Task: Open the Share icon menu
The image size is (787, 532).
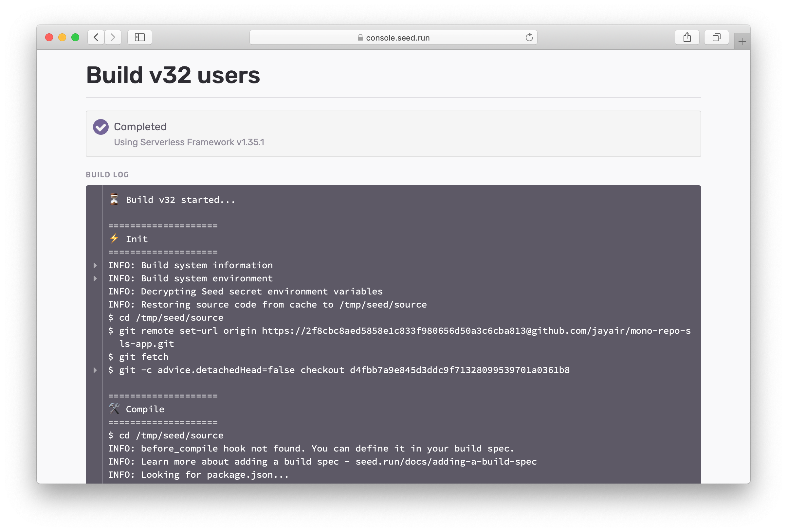Action: 687,37
